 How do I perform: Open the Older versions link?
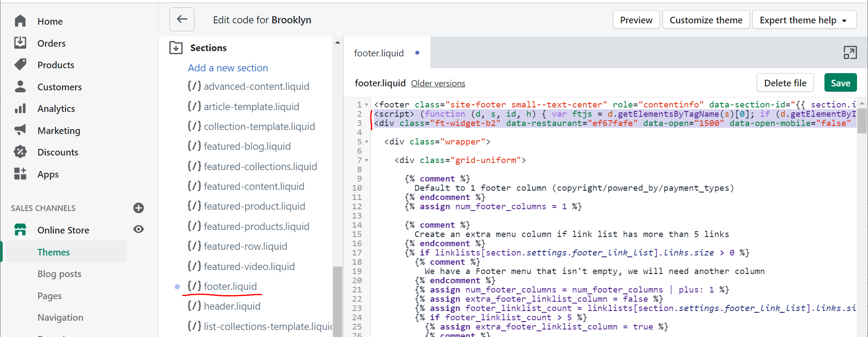438,84
